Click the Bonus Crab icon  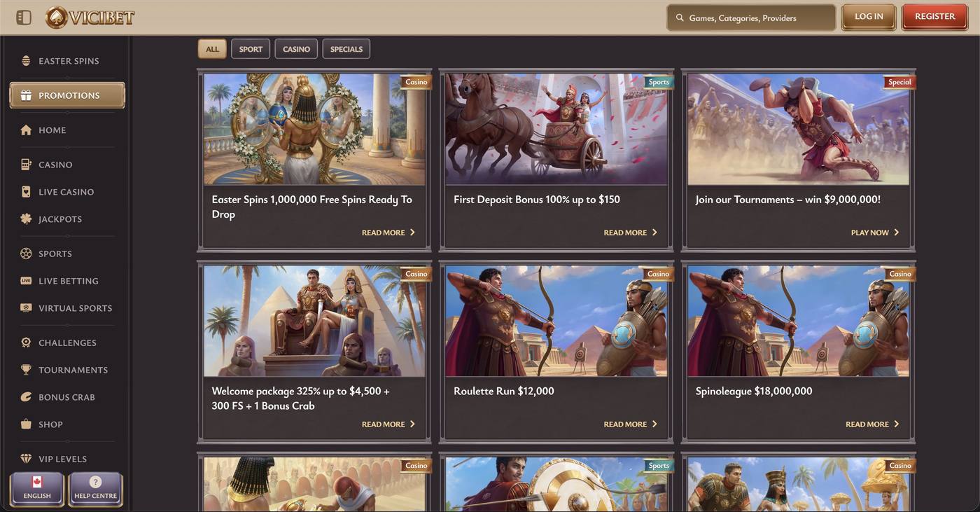[x=26, y=397]
